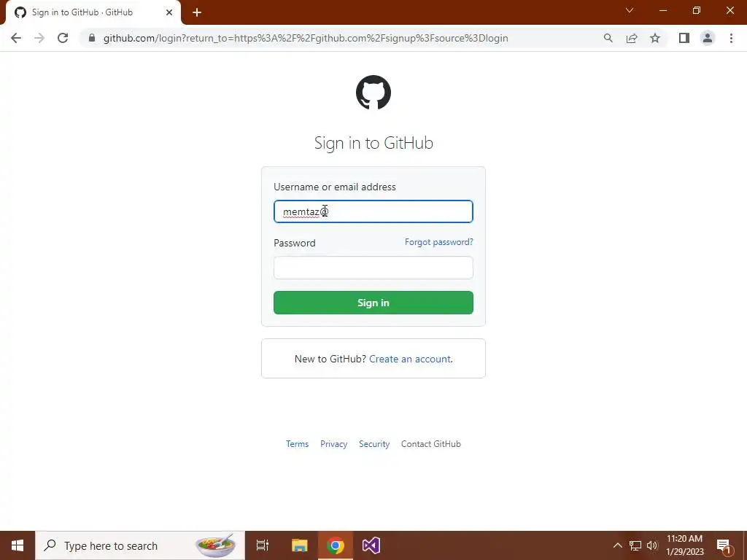This screenshot has height=560, width=747.
Task: Open the Security footer link
Action: click(x=374, y=444)
